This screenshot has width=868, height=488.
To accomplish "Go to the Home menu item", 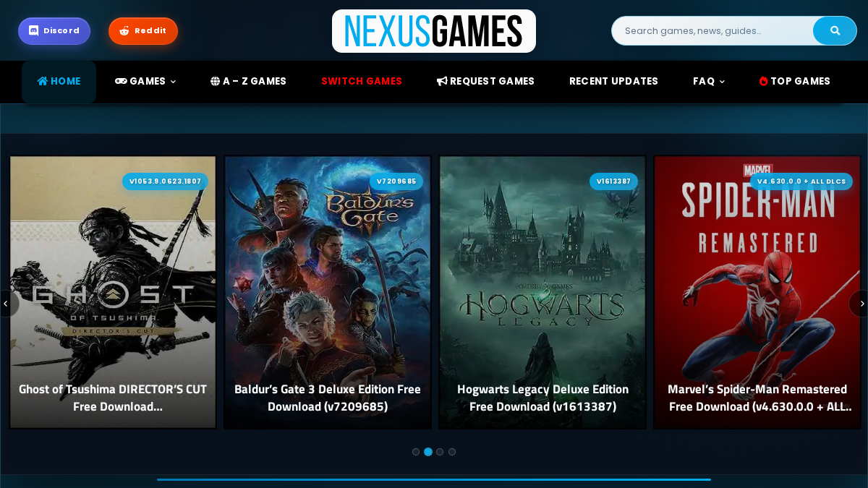I will click(59, 82).
